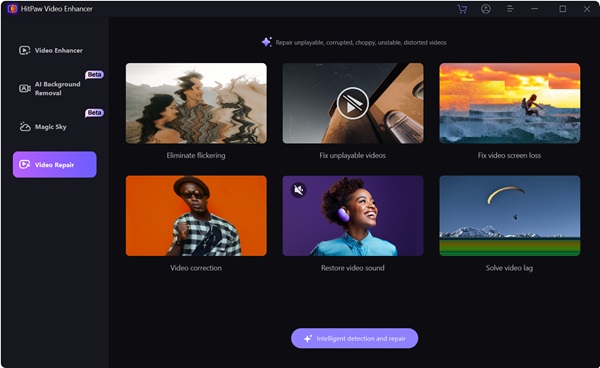Click the Fix video screen loss label
Screen dimensions: 600x368
coord(509,155)
